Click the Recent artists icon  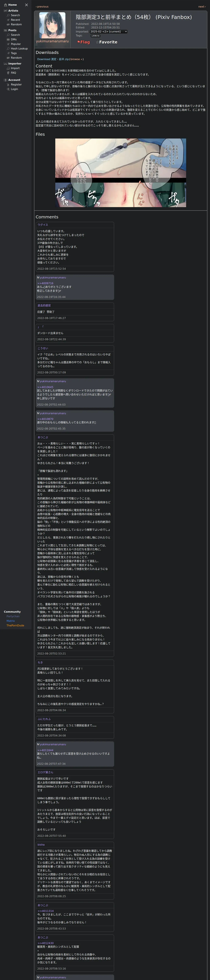point(8,20)
